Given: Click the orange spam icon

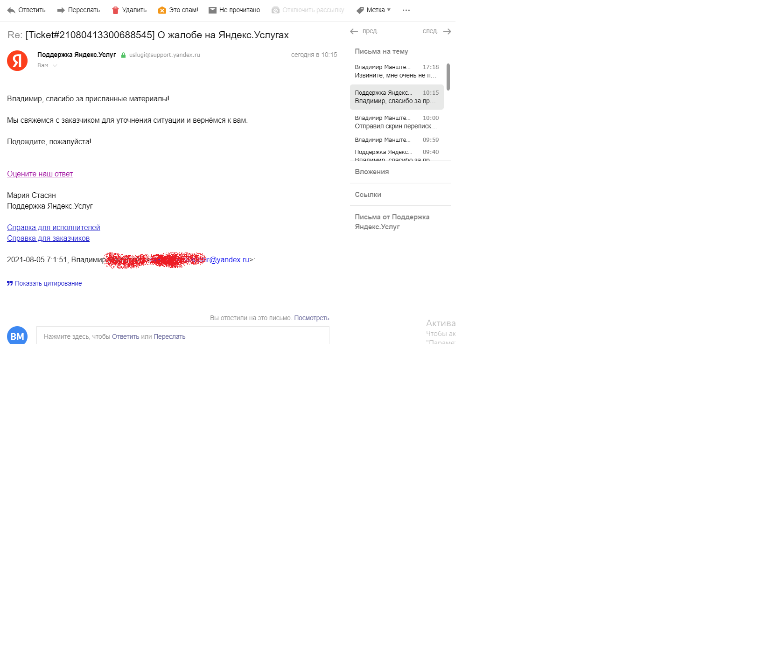Looking at the screenshot, I should pyautogui.click(x=162, y=10).
